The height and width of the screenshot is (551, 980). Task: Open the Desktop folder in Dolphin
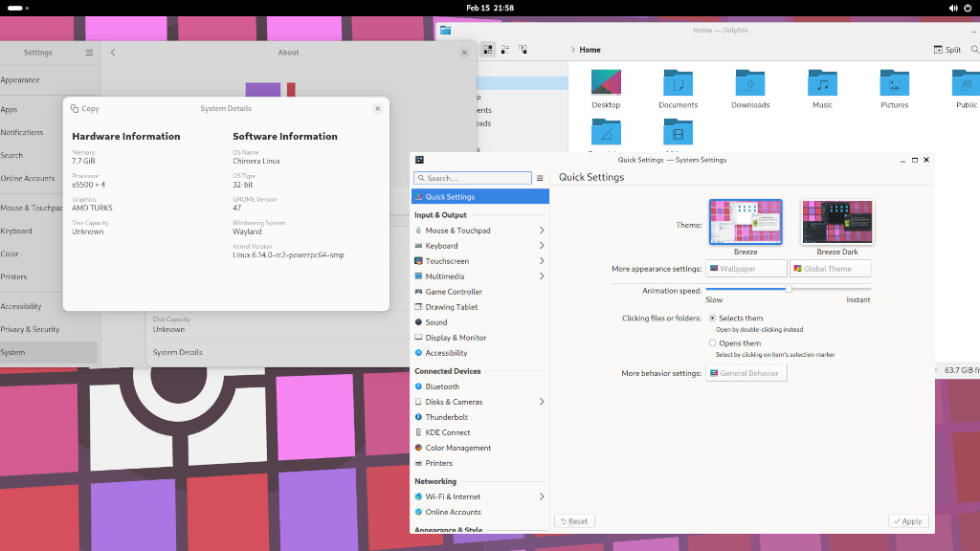tap(606, 89)
